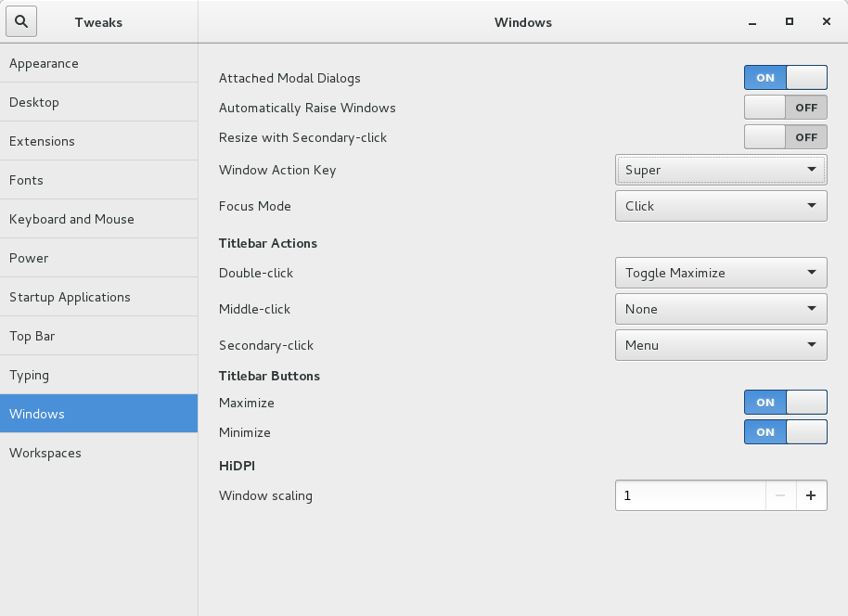Close the Tweaks window
848x616 pixels.
tap(827, 21)
